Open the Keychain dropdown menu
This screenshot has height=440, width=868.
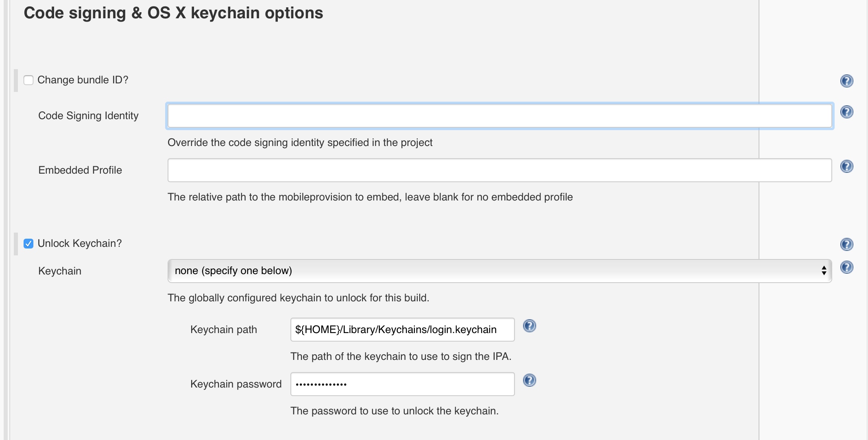coord(499,271)
